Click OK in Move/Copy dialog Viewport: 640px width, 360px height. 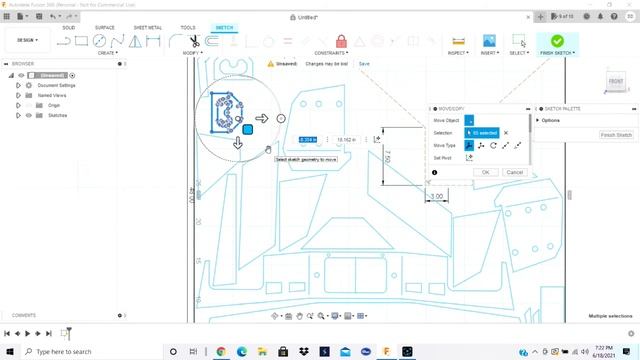tap(486, 172)
